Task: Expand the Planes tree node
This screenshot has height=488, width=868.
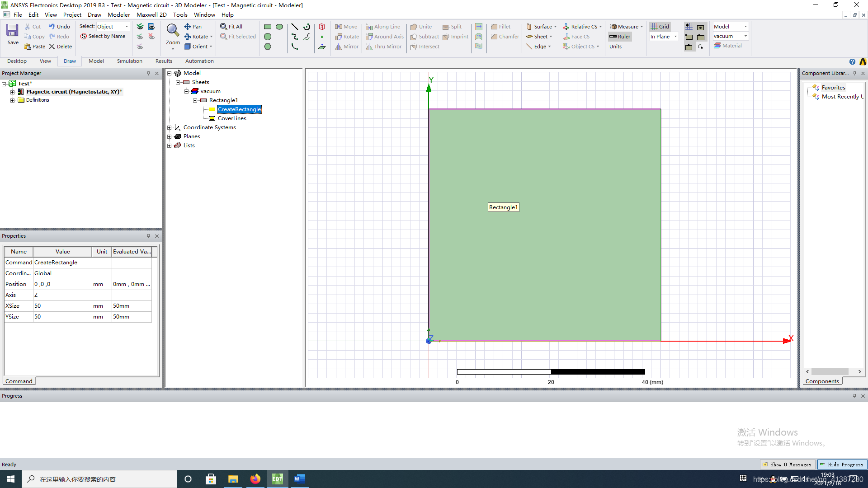Action: point(170,136)
